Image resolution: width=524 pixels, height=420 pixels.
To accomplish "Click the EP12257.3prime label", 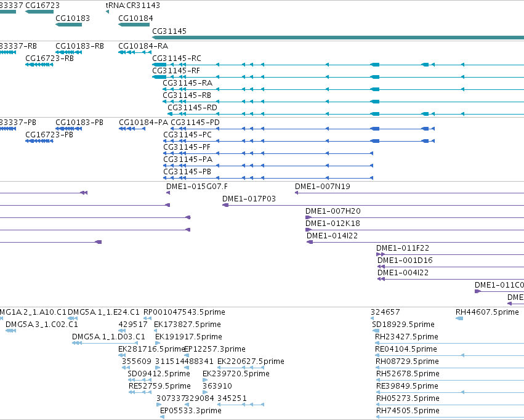I will (216, 349).
